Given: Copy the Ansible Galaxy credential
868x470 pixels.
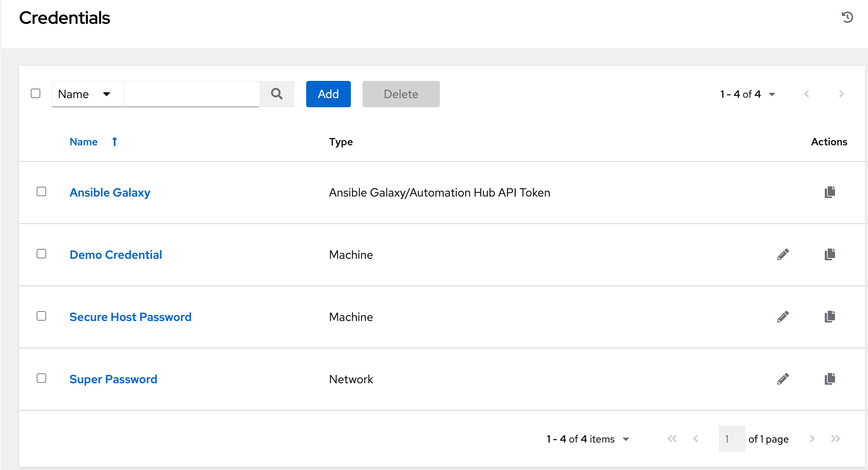Looking at the screenshot, I should pyautogui.click(x=830, y=192).
